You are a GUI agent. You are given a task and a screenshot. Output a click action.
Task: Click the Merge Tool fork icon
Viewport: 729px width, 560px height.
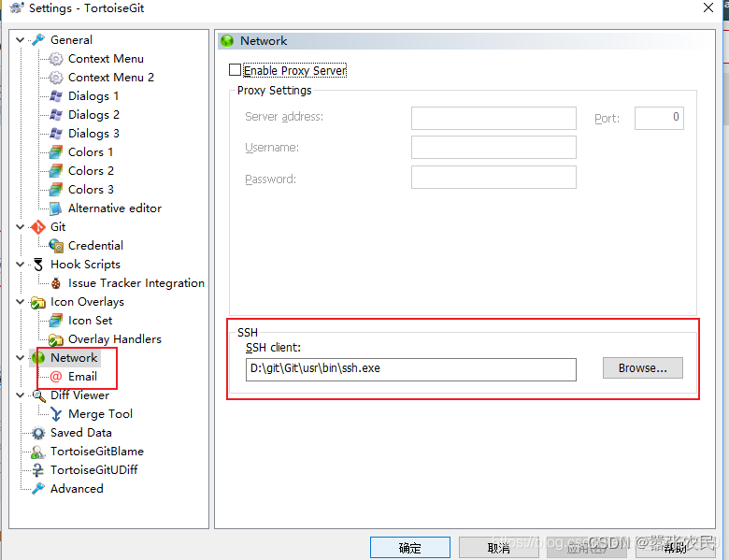[56, 414]
